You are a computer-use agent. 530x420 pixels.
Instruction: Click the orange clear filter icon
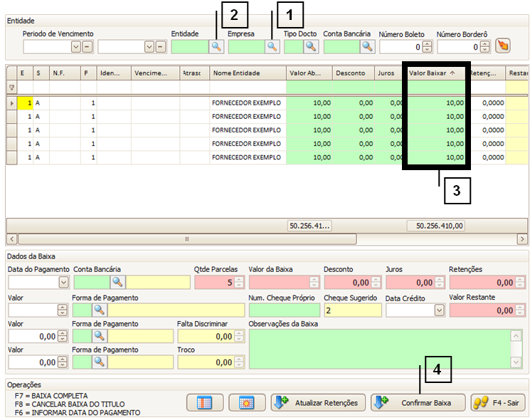503,47
